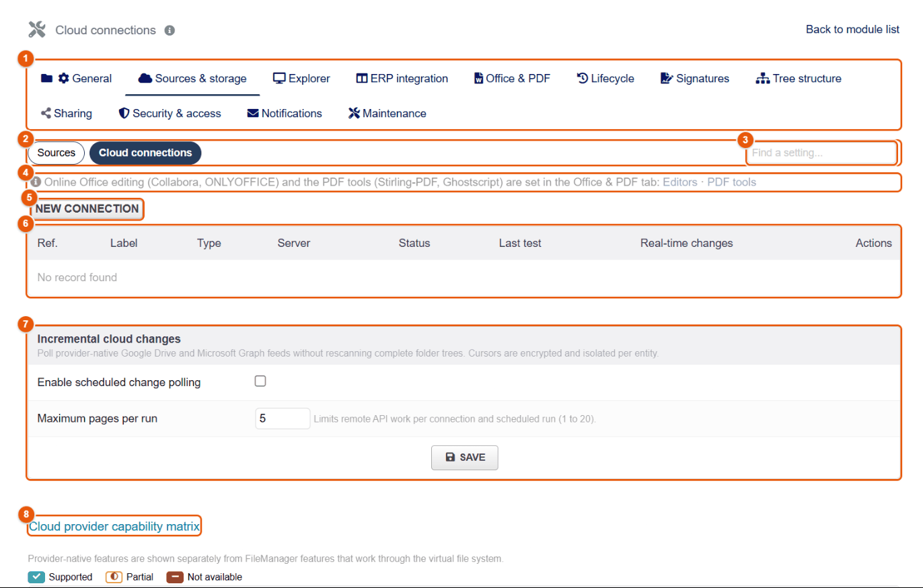Click the signature pen icon for Signatures
Viewport: 923px width, 588px height.
[x=667, y=78]
